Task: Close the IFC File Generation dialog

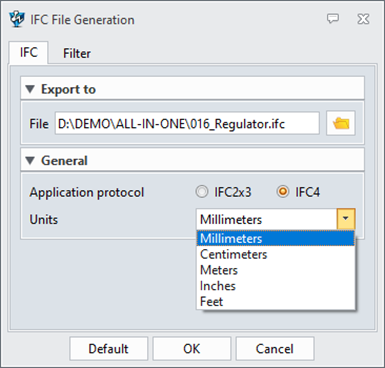Action: (x=363, y=19)
